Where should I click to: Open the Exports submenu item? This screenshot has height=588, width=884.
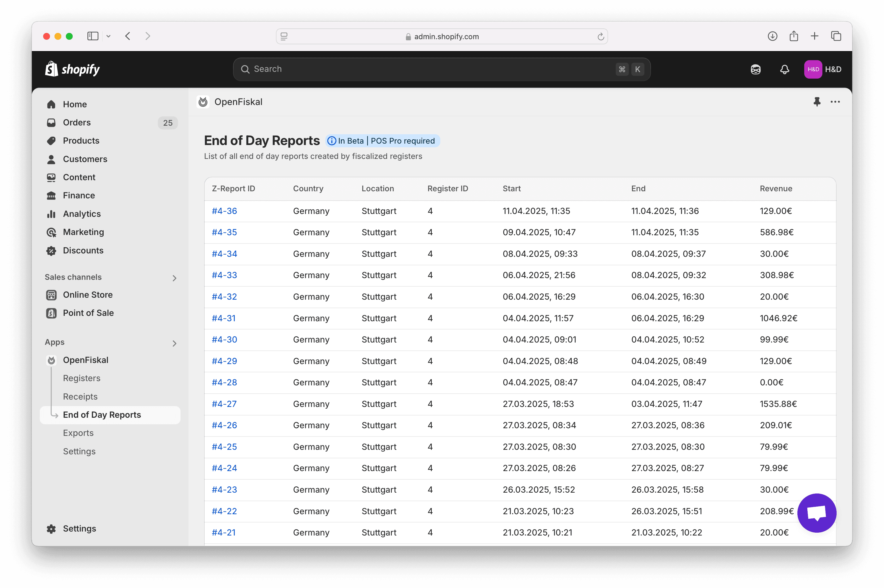click(x=78, y=433)
